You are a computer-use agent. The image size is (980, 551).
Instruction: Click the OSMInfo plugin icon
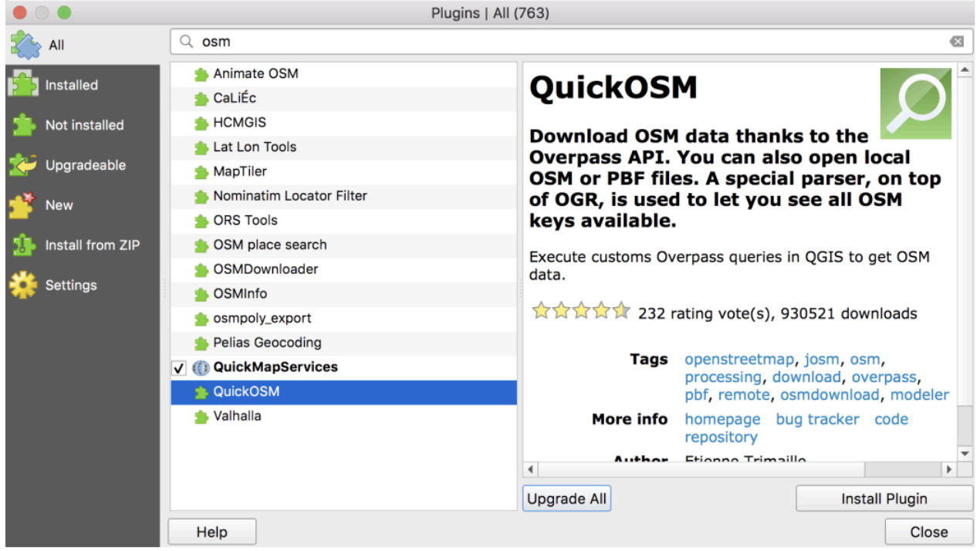point(201,294)
